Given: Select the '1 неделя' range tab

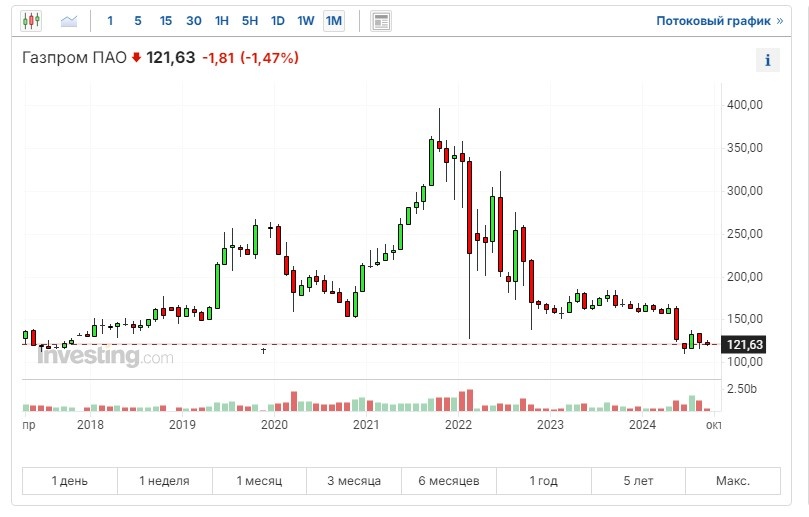Looking at the screenshot, I should pyautogui.click(x=165, y=481).
